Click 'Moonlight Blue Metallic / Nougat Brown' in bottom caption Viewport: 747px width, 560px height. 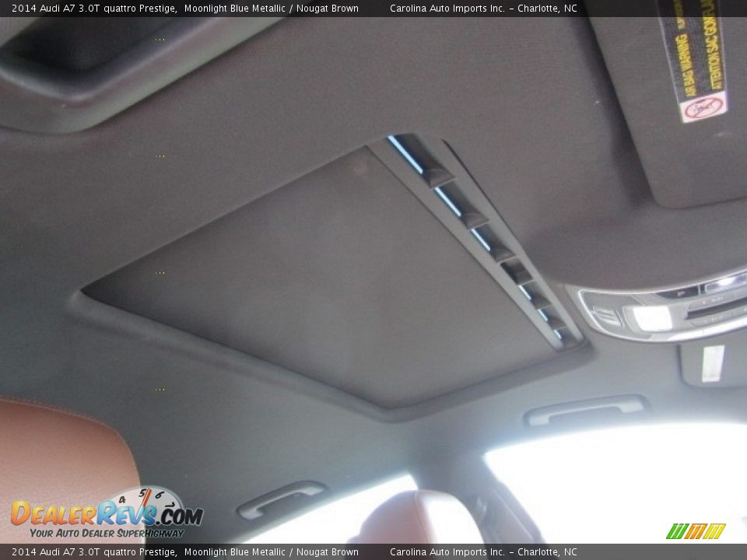coord(272,552)
